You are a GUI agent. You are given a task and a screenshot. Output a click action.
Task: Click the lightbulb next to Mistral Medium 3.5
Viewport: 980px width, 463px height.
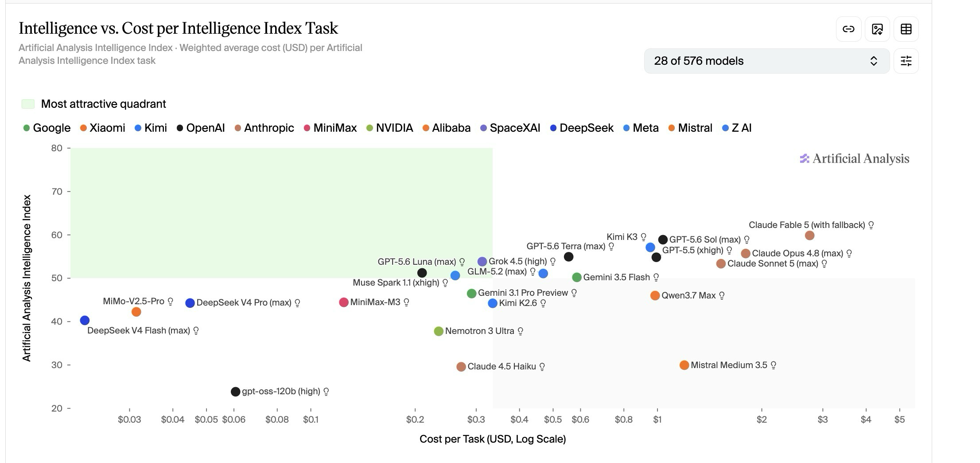click(x=774, y=365)
